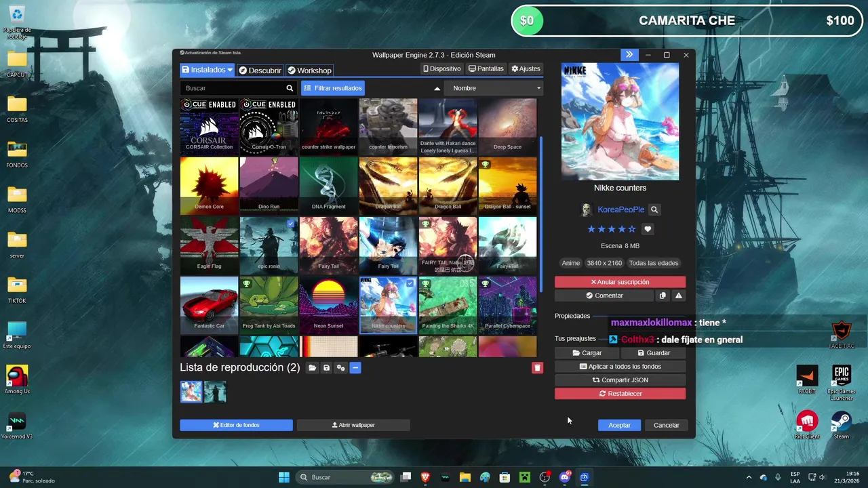868x488 pixels.
Task: Click the wallpaper grid vertical scrollbar
Action: [540, 213]
